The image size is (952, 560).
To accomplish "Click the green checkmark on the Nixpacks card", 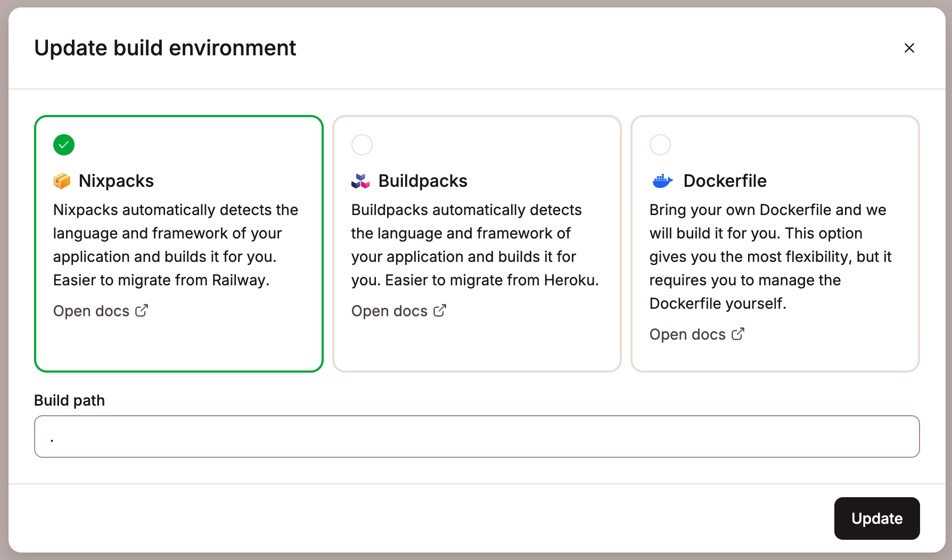I will click(x=63, y=144).
